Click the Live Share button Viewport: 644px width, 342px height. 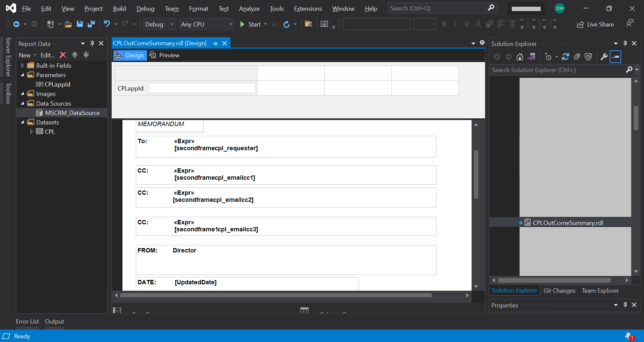[x=595, y=24]
